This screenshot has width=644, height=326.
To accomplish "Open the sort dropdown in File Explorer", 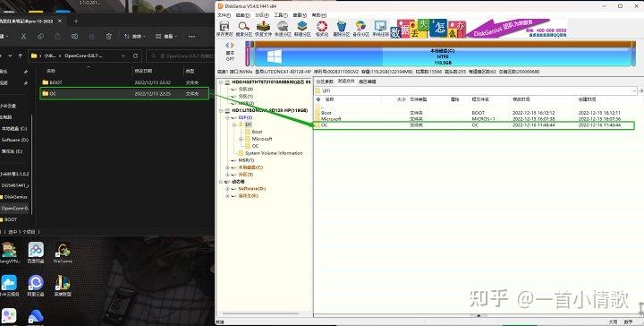I will click(x=135, y=37).
